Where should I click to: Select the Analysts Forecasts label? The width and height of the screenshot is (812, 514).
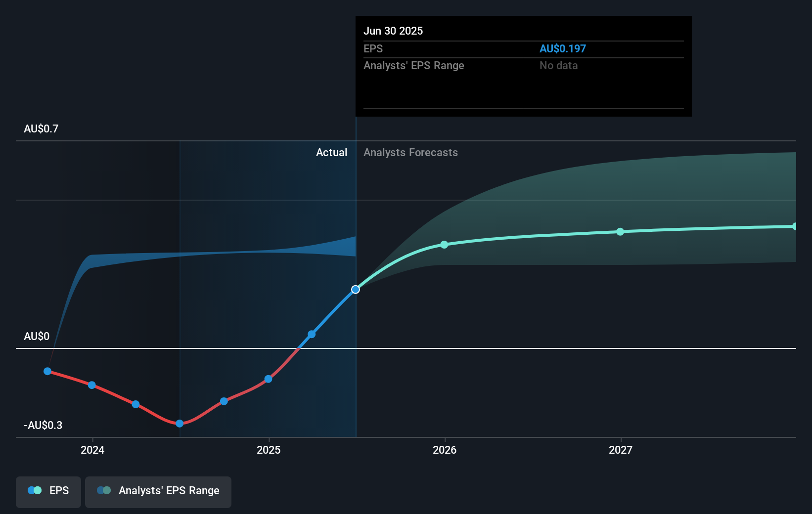click(410, 153)
